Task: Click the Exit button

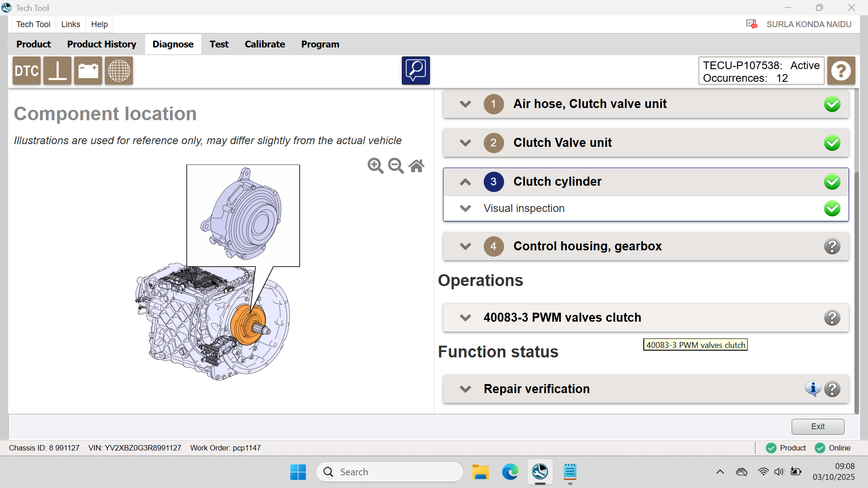Action: pos(817,427)
